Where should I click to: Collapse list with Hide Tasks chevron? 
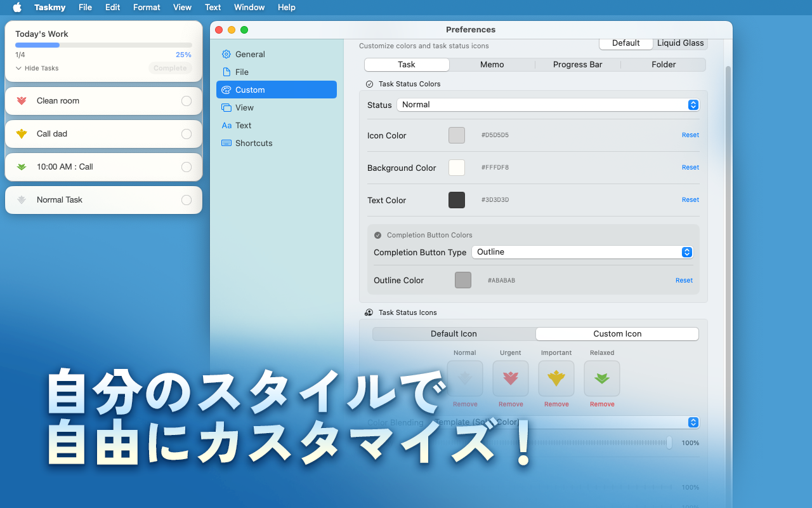click(19, 69)
